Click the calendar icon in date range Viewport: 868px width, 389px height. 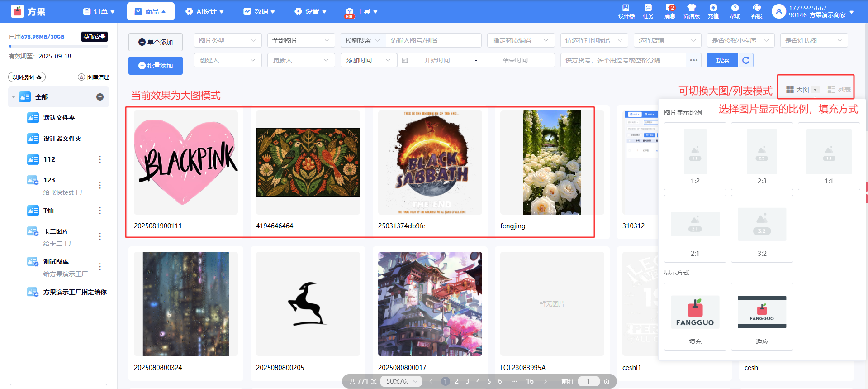pyautogui.click(x=405, y=60)
